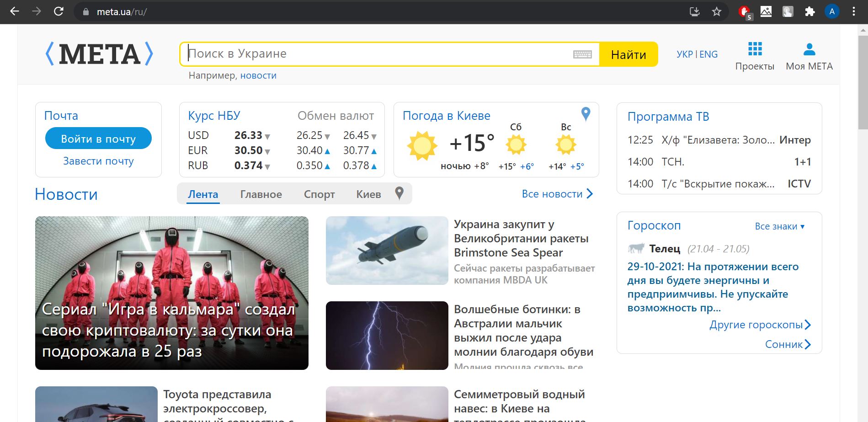Viewport: 868px width, 422px height.
Task: Switch to the Главное news tab
Action: pos(261,194)
